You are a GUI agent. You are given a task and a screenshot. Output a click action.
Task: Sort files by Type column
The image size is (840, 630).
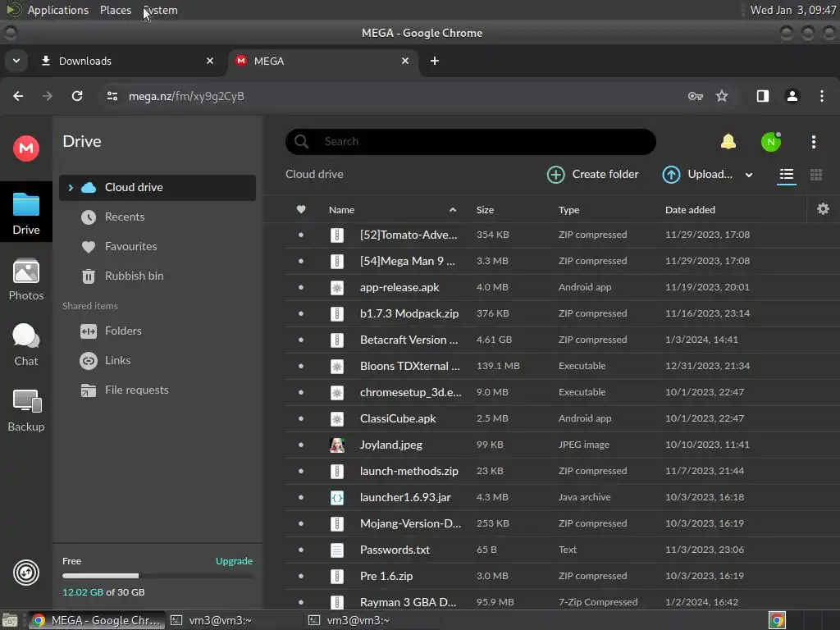568,209
